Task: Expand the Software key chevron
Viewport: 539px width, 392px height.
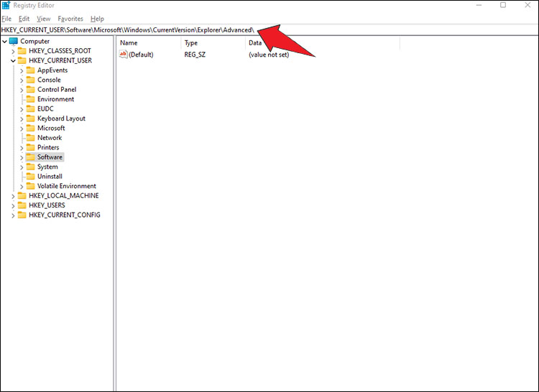Action: pyautogui.click(x=22, y=157)
